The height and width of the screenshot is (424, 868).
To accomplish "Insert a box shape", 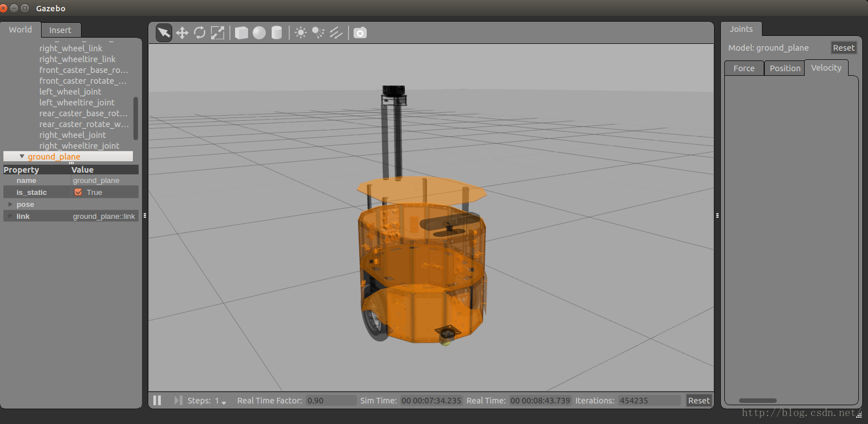I will point(241,33).
